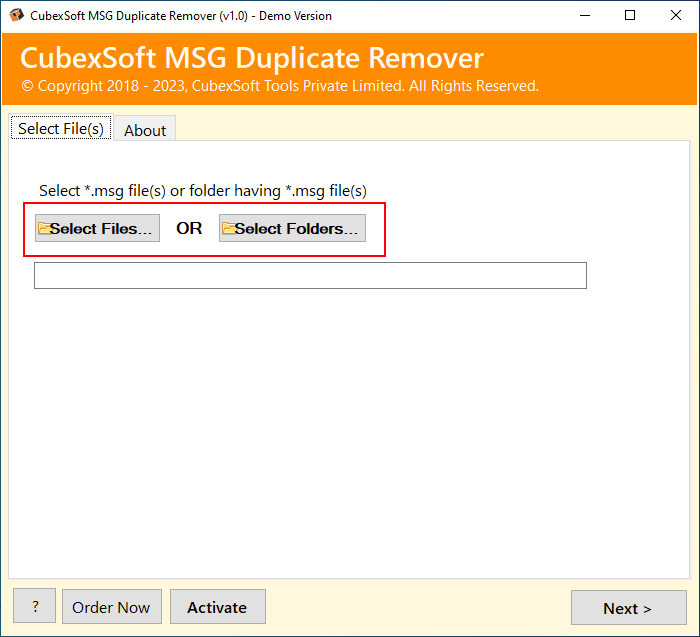The image size is (700, 637).
Task: Click the copyright notice in the banner
Action: click(x=280, y=86)
